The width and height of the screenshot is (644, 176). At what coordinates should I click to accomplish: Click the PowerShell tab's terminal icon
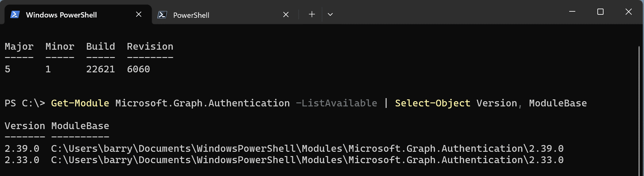pyautogui.click(x=162, y=15)
